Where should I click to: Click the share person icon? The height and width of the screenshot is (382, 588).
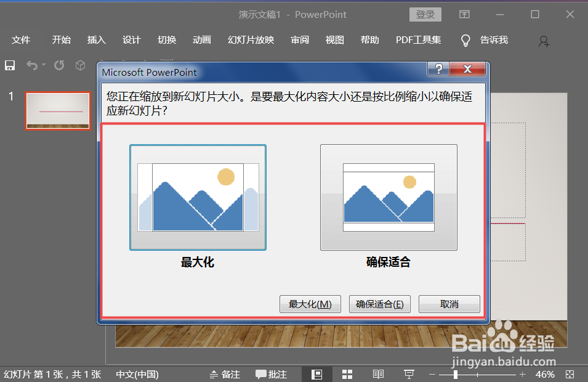[544, 41]
